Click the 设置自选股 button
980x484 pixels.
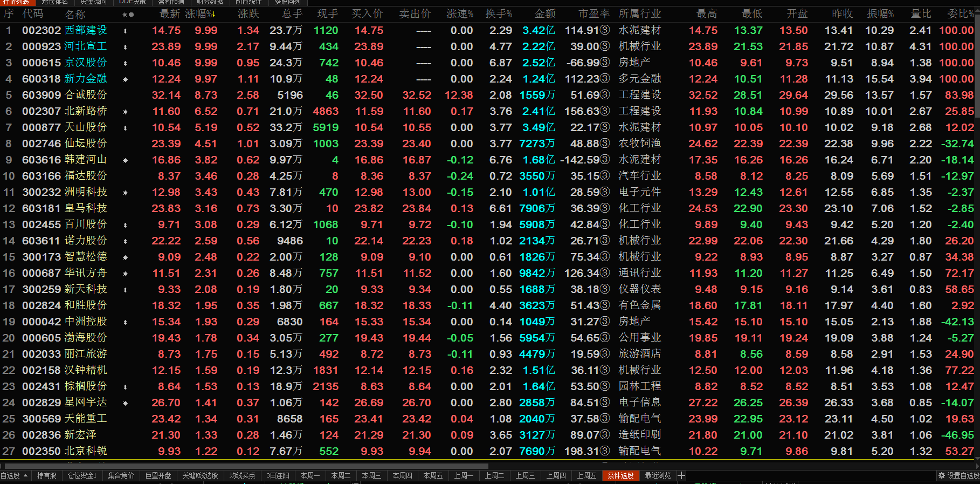click(959, 475)
